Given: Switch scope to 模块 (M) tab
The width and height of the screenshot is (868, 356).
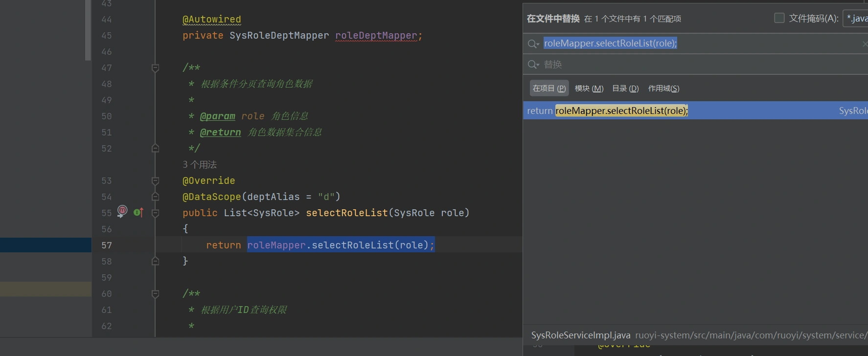Looking at the screenshot, I should [589, 89].
